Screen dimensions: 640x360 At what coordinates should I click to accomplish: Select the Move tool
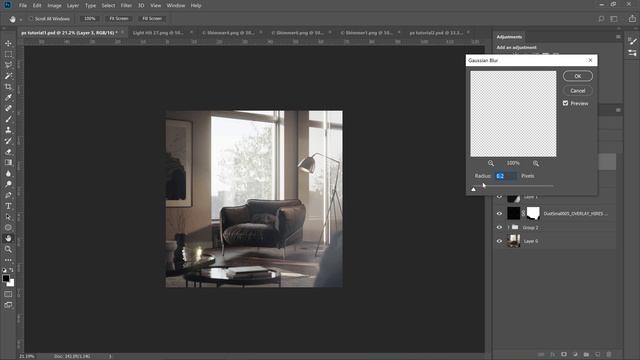pyautogui.click(x=8, y=43)
